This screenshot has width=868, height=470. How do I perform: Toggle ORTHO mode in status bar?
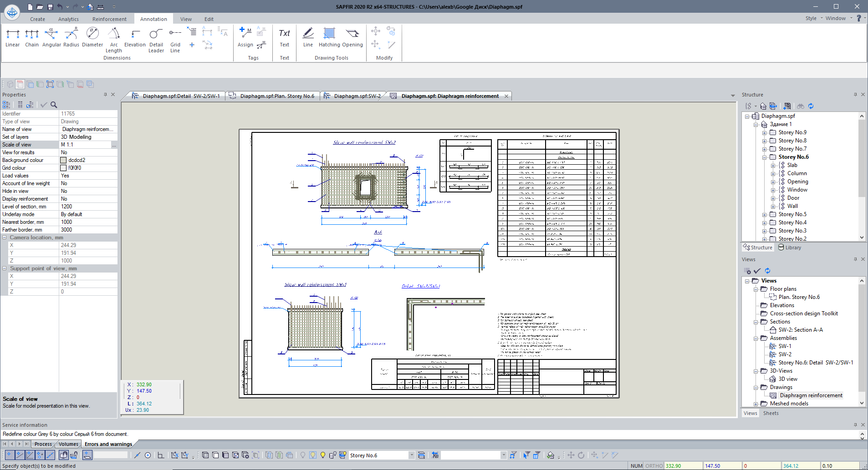pos(654,466)
